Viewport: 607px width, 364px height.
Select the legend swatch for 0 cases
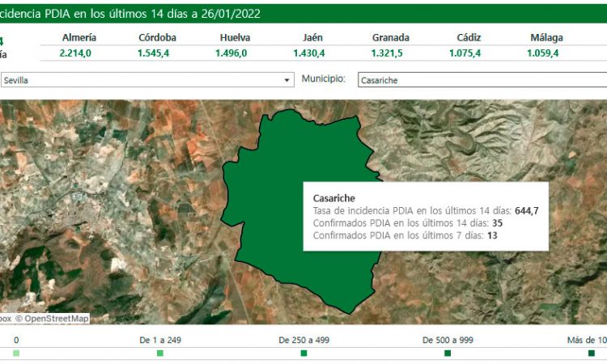(x=16, y=353)
